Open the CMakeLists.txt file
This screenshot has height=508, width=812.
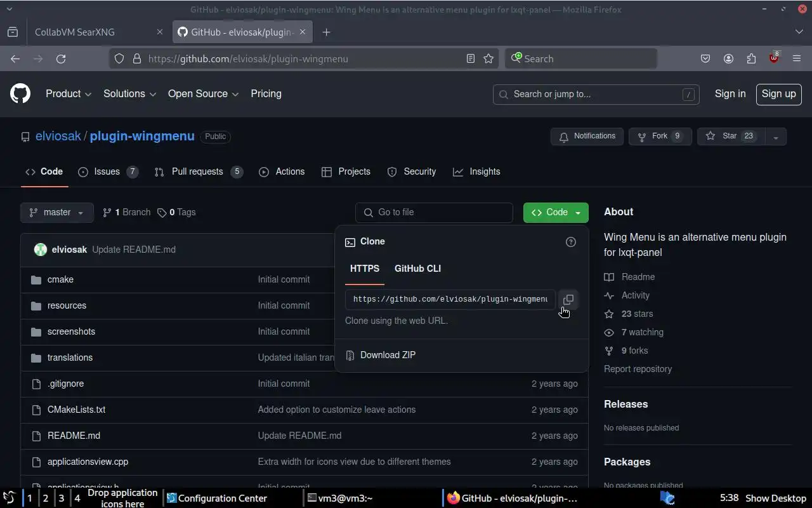(76, 410)
